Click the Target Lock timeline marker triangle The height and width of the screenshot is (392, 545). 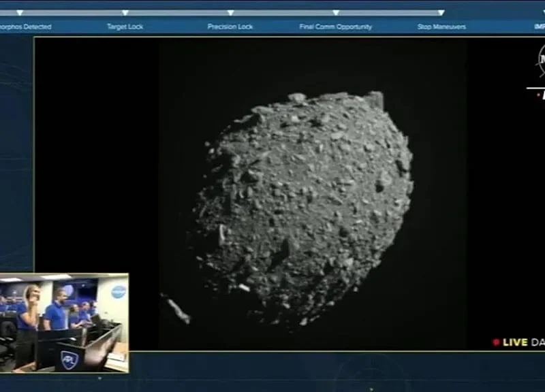(125, 12)
